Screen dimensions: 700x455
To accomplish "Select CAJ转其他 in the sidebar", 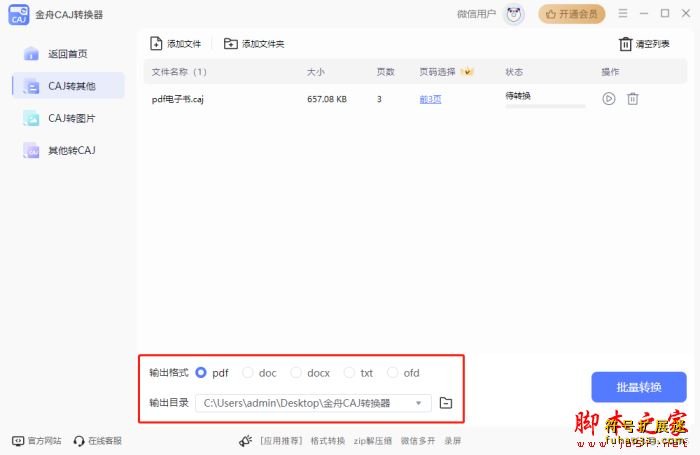I will point(68,86).
